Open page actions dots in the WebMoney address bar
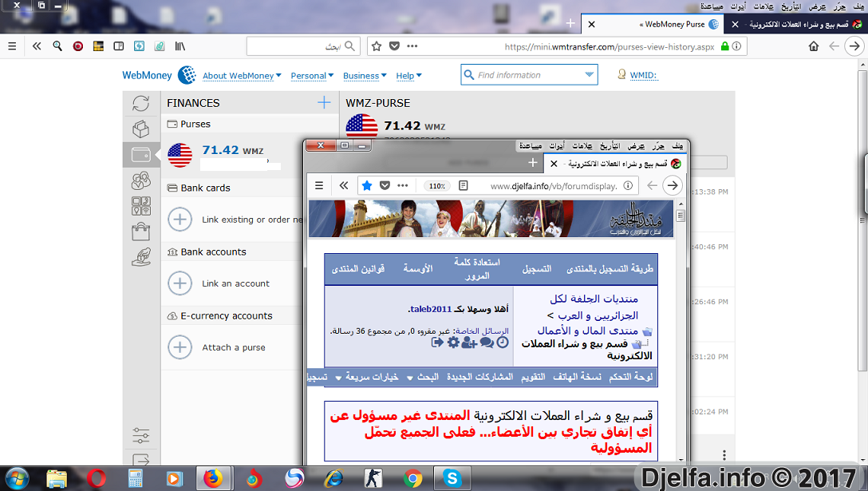This screenshot has height=491, width=868. pyautogui.click(x=412, y=46)
